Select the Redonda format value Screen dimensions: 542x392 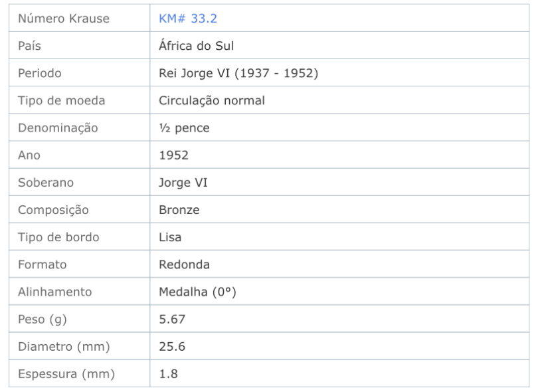pyautogui.click(x=184, y=264)
